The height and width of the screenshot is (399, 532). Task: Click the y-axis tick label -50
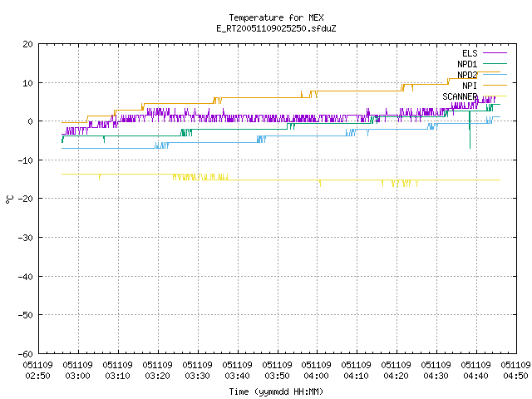pos(26,315)
